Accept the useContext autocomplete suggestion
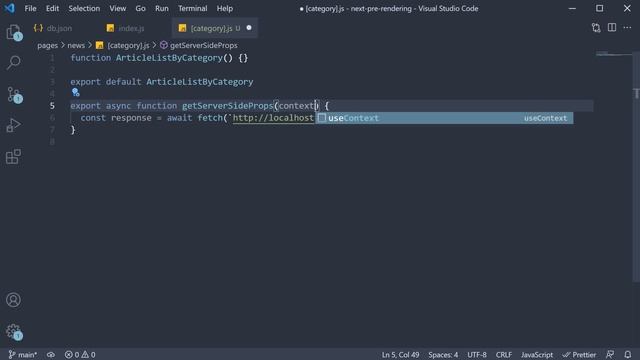 pos(444,118)
